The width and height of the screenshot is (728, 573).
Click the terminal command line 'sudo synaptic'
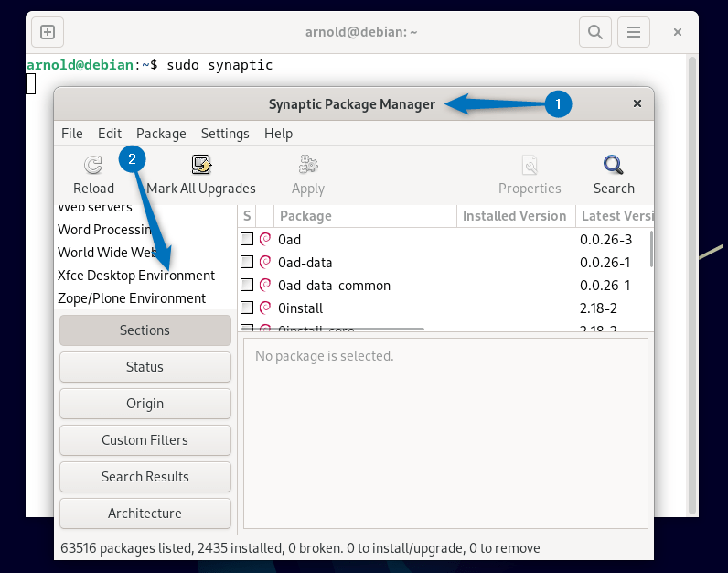(x=219, y=65)
